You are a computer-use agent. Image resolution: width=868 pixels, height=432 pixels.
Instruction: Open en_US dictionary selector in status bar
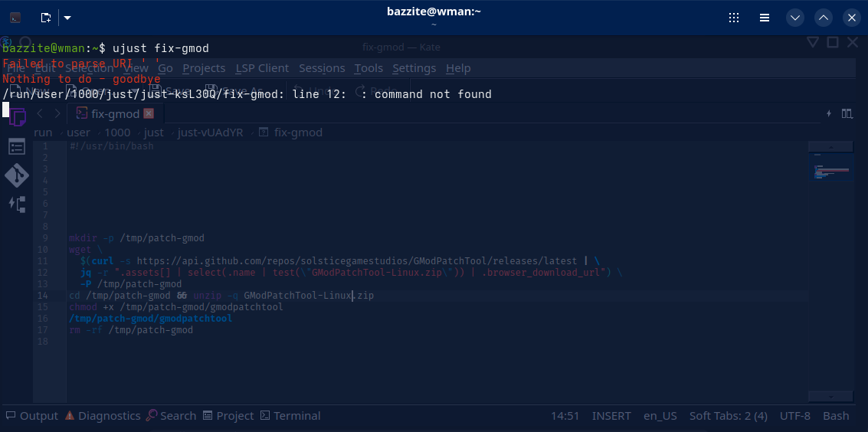click(660, 416)
